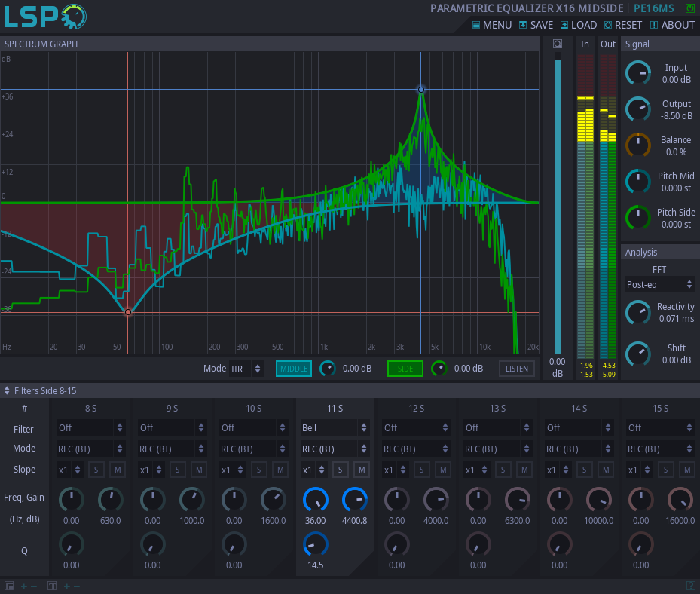Toggle mute M on filter 11 S
The image size is (700, 594).
tap(362, 470)
